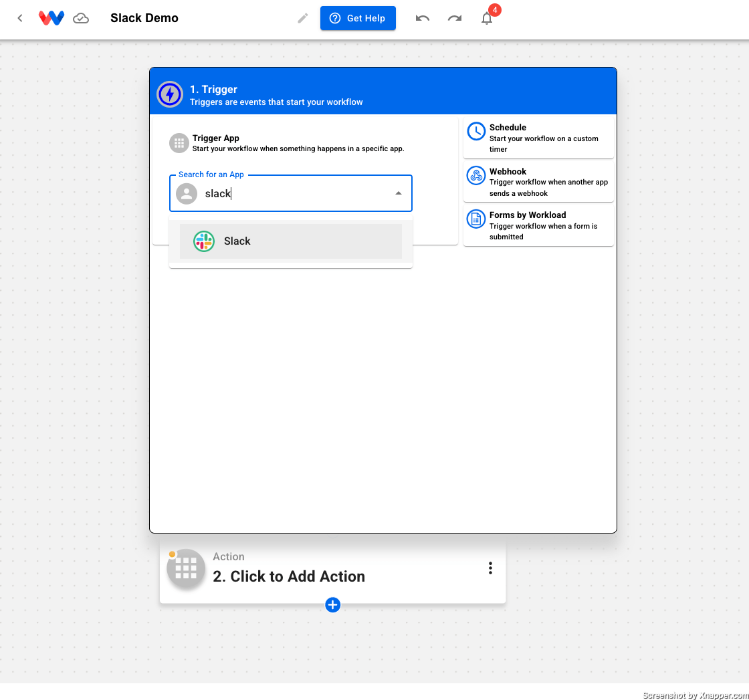This screenshot has height=700, width=749.
Task: Open notifications bell with 4 alerts
Action: coord(487,18)
